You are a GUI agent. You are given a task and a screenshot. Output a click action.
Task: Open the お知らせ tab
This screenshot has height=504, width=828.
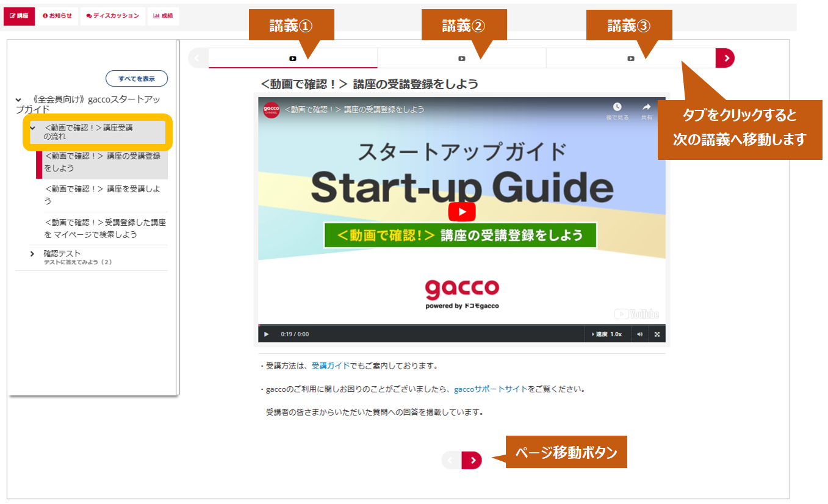click(57, 16)
